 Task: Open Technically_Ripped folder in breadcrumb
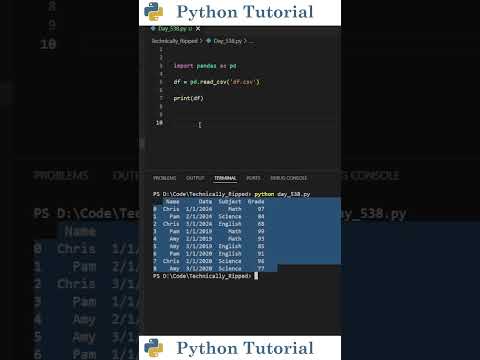[x=175, y=41]
